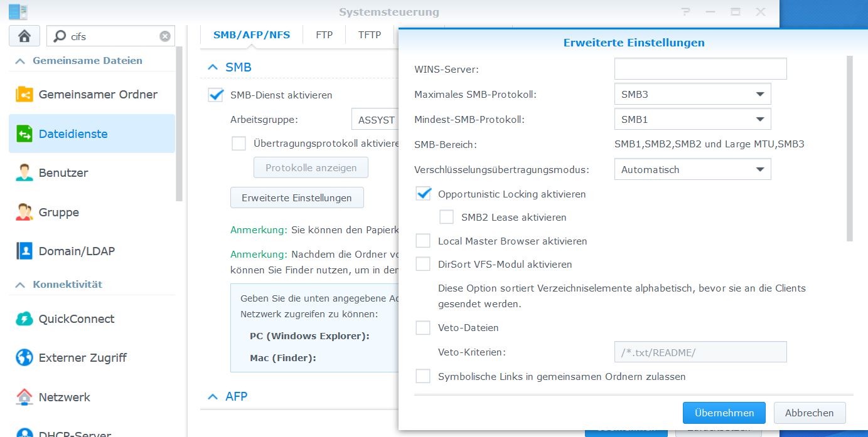
Task: Open Domain/LDAP icon
Action: coord(24,251)
